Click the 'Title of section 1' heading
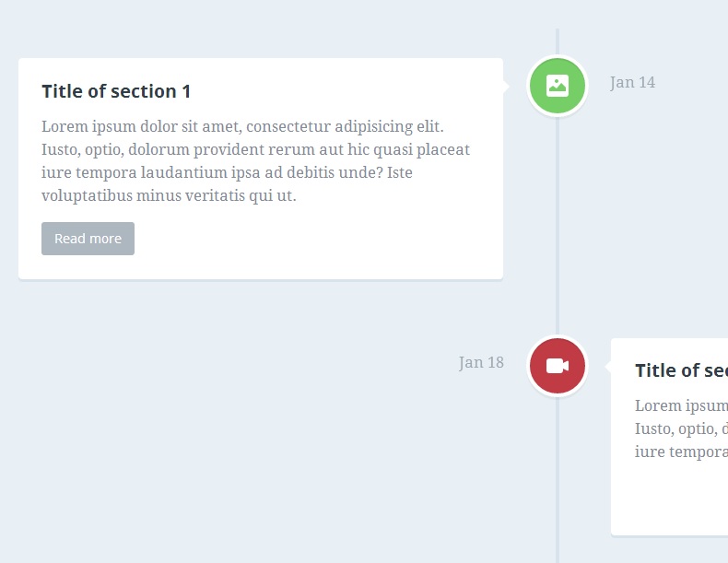The width and height of the screenshot is (728, 563). [x=116, y=91]
